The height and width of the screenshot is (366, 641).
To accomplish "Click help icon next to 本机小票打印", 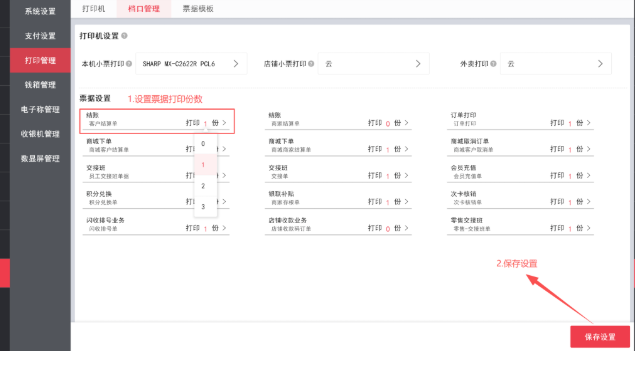I will tap(129, 64).
